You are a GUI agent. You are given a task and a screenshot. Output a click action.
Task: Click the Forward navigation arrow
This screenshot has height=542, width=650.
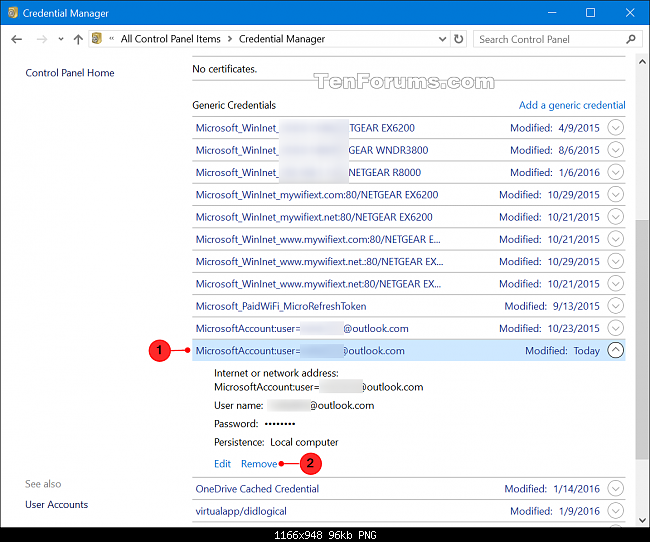(x=42, y=39)
